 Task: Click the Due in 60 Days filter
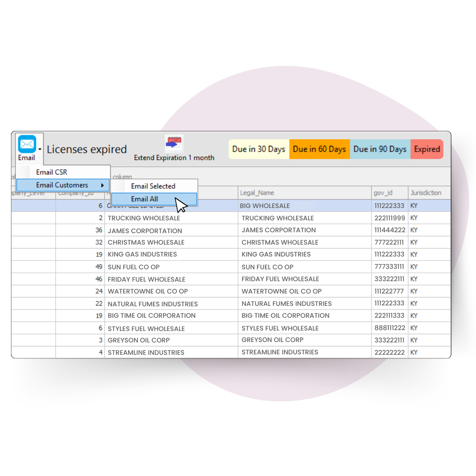point(319,149)
